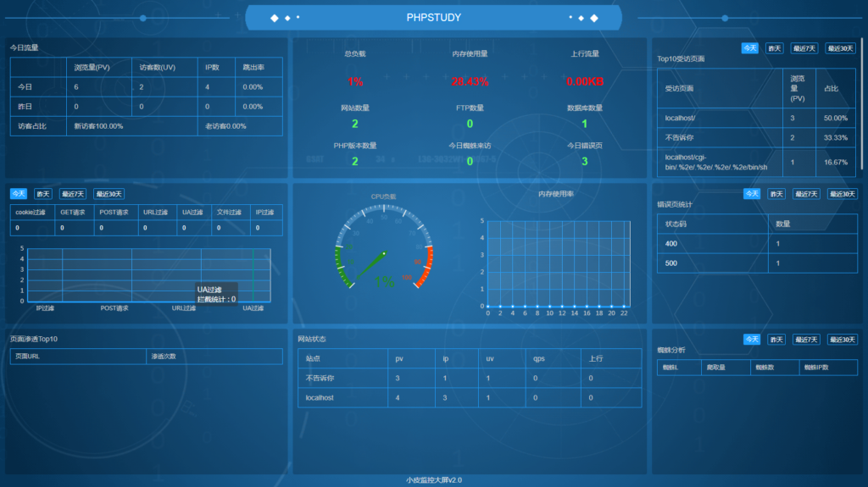Click the number under 数据库数量
The image size is (868, 487).
click(585, 124)
